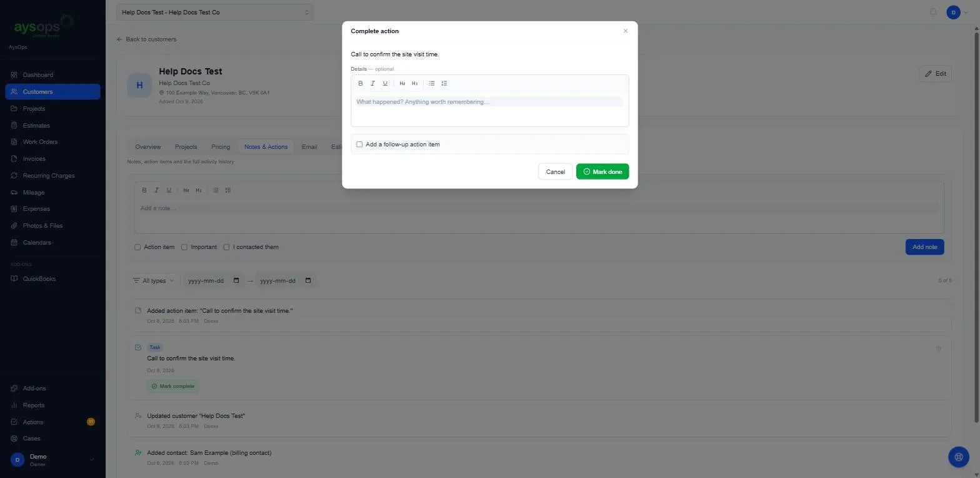The height and width of the screenshot is (478, 980).
Task: Select Notes & Actions tab
Action: (x=266, y=147)
